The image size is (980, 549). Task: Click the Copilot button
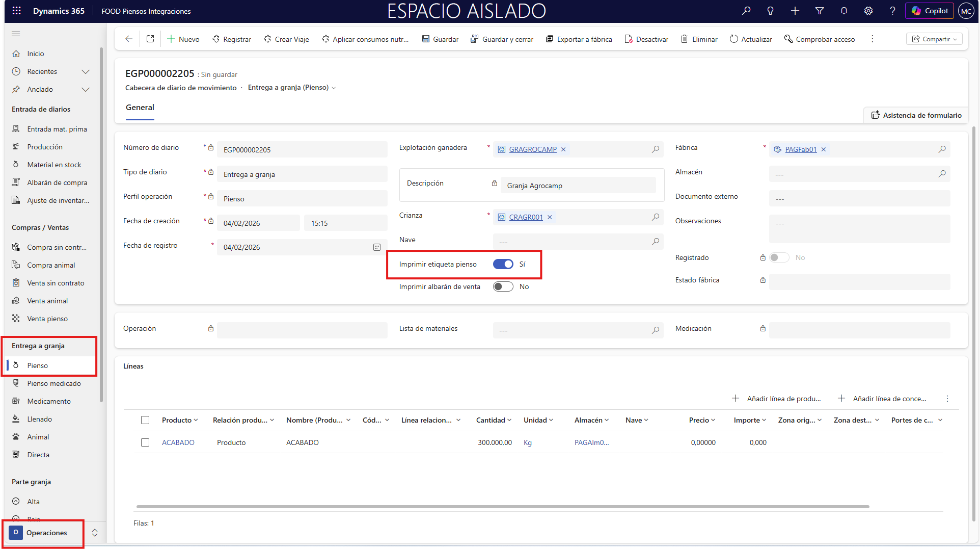pyautogui.click(x=930, y=11)
